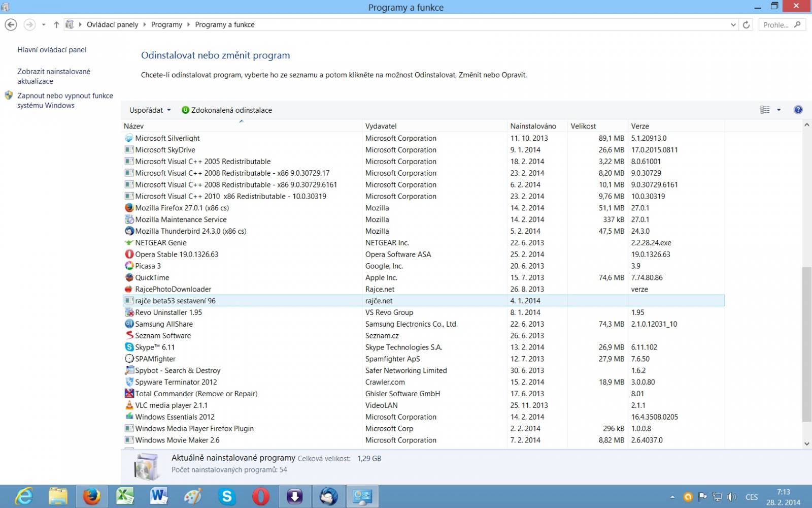Select Windows Movie Maker 2.6 row

[424, 440]
